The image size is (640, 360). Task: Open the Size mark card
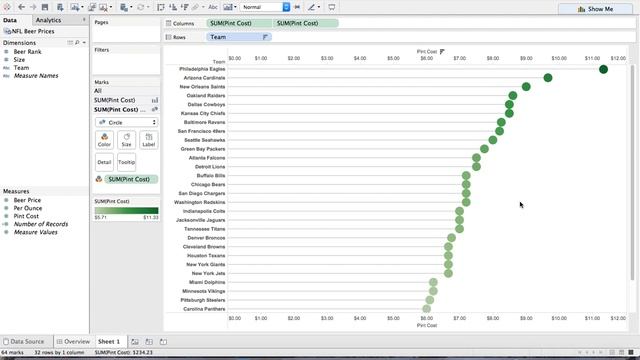click(127, 140)
